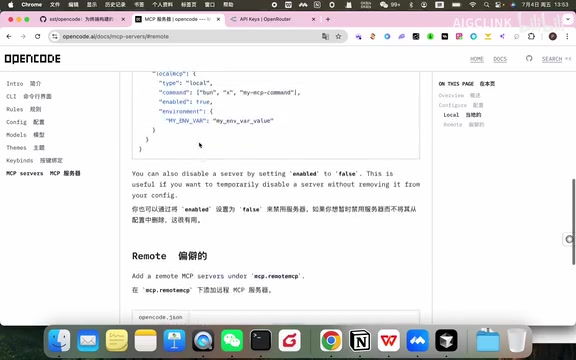Open the GitHub icon in the opencode header
The width and height of the screenshot is (576, 360).
click(529, 58)
